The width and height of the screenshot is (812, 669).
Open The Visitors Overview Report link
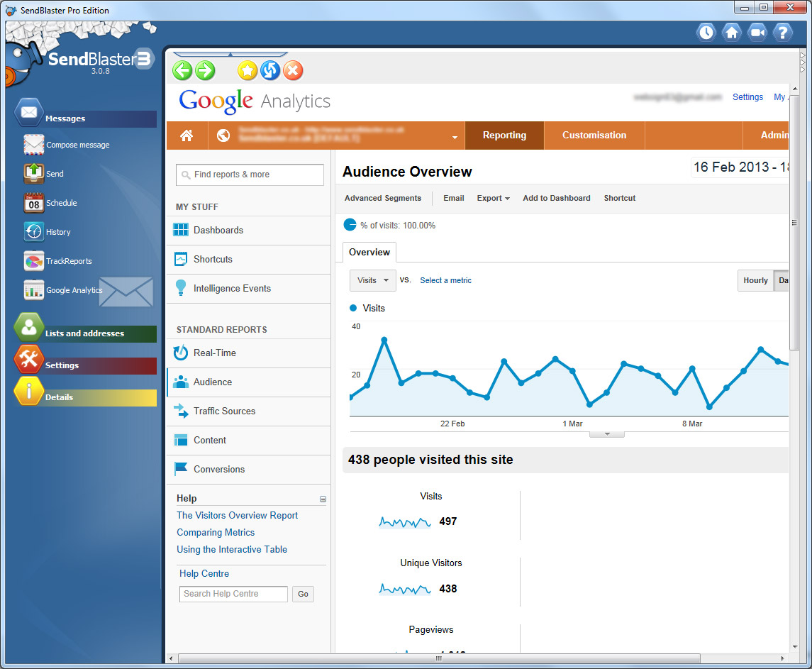[x=237, y=516]
